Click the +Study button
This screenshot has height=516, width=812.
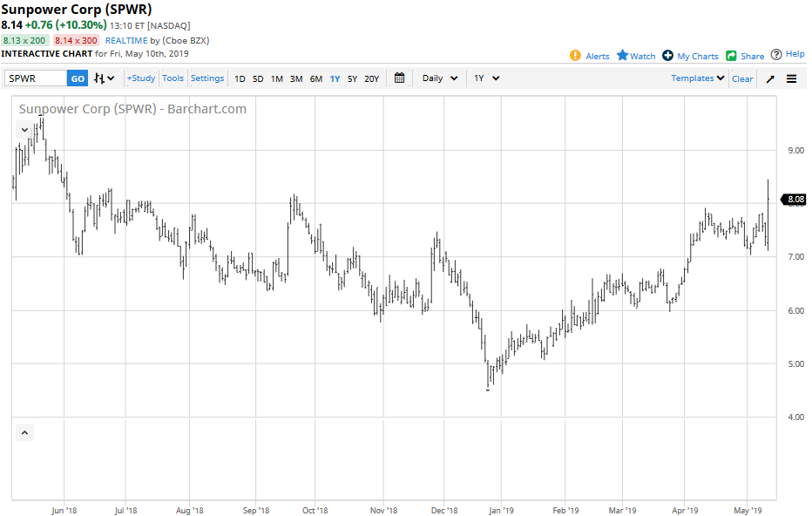(x=141, y=78)
